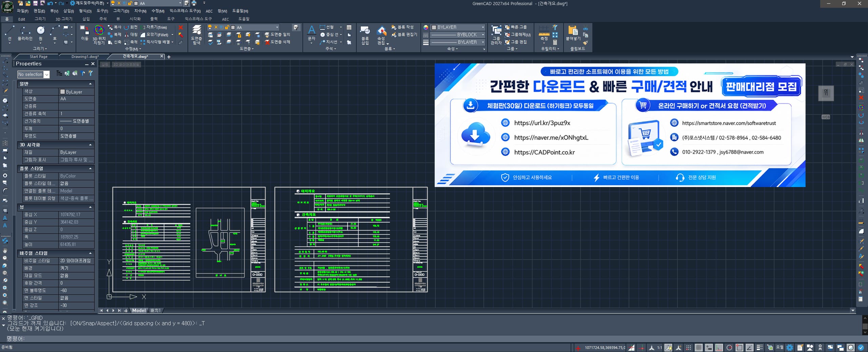
Task: Click Ungroup (그룹해제)
Action: coord(518,35)
